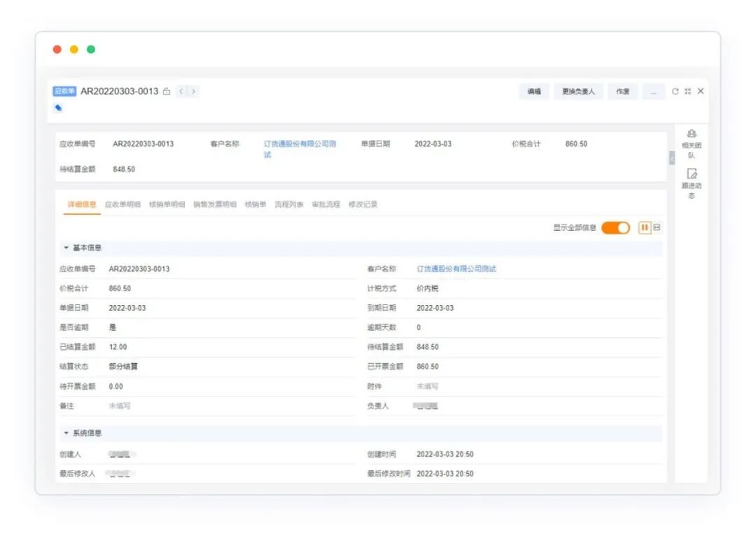Image resolution: width=756 pixels, height=536 pixels.
Task: Refresh the receivable record
Action: (x=675, y=91)
